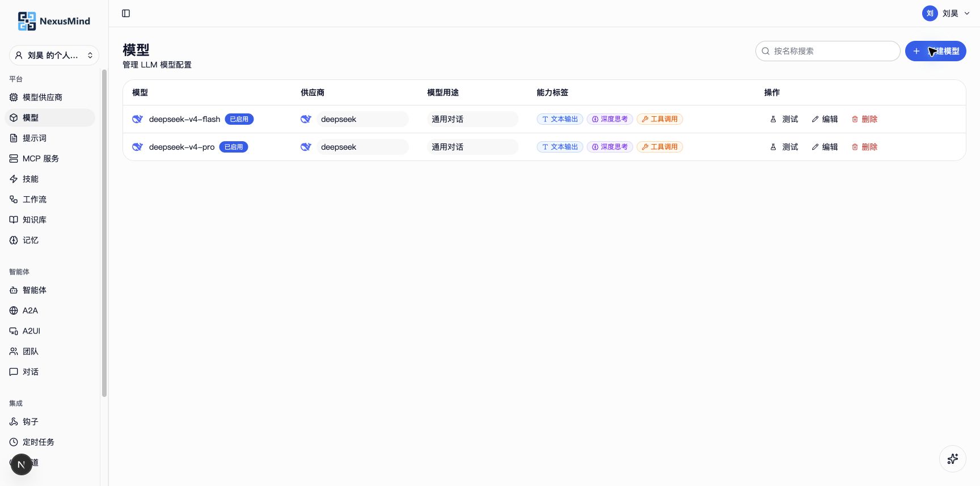
Task: Click deepseek-v4-pro model logo icon
Action: [137, 147]
